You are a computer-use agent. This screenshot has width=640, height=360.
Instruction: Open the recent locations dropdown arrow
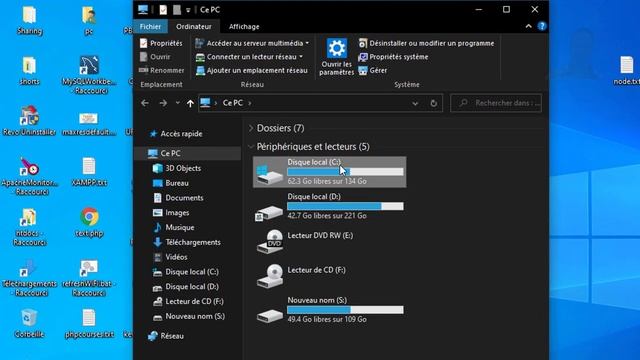click(178, 103)
